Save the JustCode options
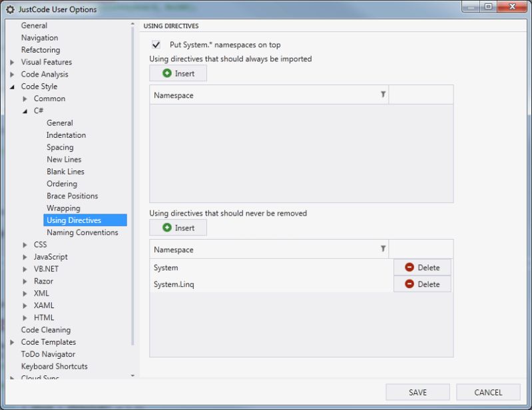The image size is (532, 410). tap(417, 393)
